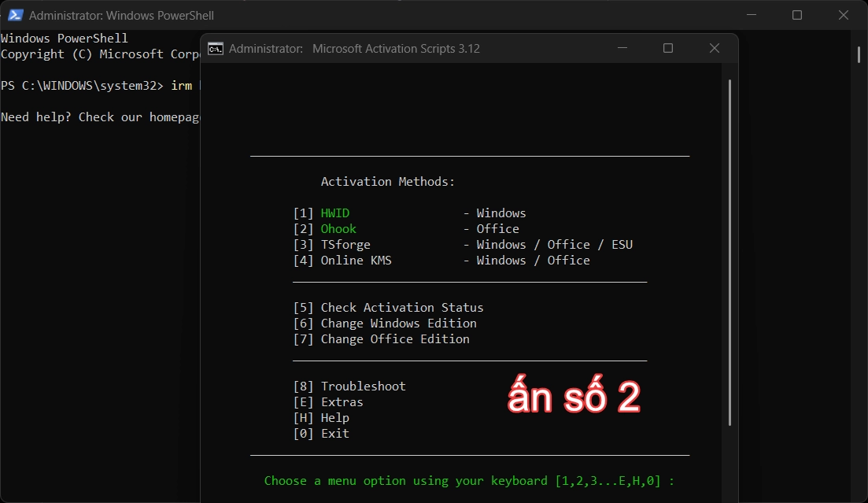Image resolution: width=868 pixels, height=503 pixels.
Task: Click the Check Activation Status line
Action: pyautogui.click(x=388, y=308)
